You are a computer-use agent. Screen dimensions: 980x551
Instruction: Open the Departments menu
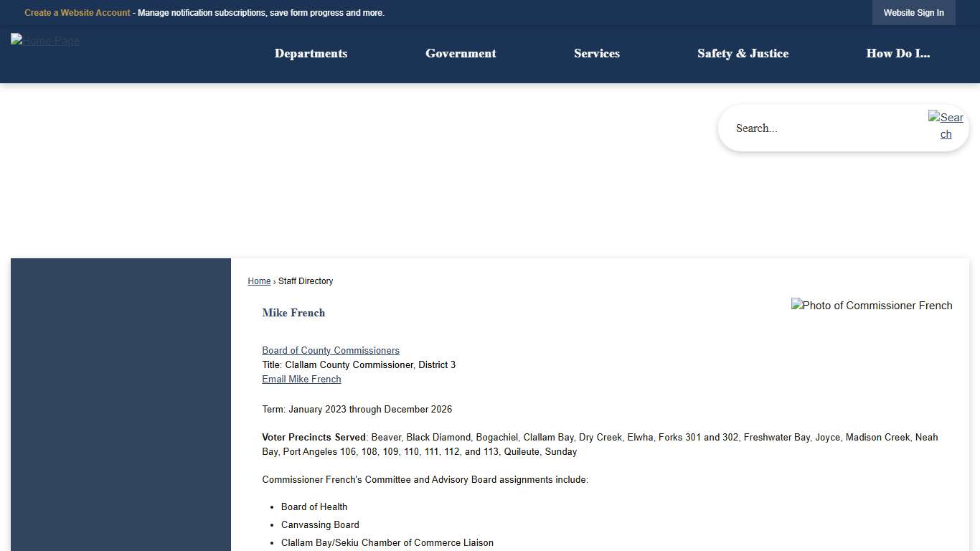click(x=310, y=54)
